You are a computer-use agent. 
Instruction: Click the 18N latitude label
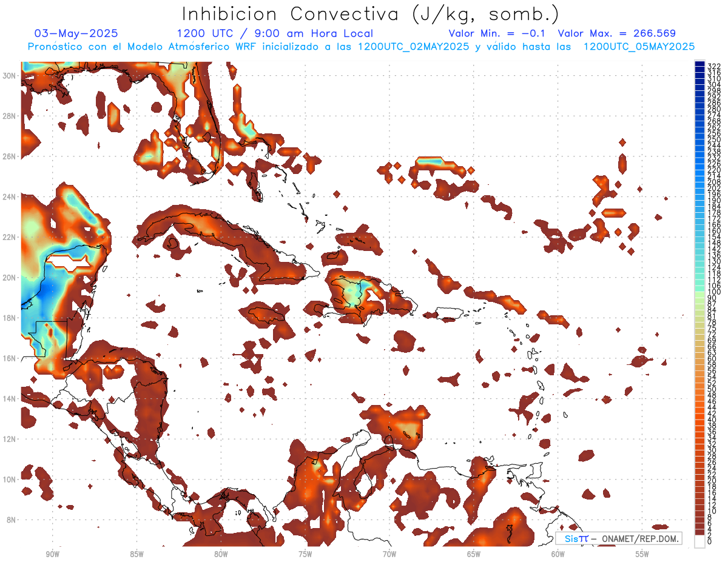click(x=10, y=318)
